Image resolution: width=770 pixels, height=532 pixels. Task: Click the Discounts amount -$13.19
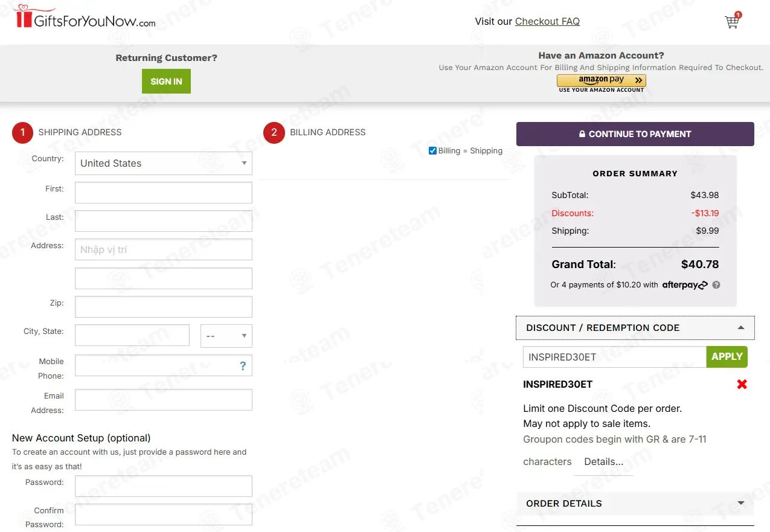[x=705, y=213]
